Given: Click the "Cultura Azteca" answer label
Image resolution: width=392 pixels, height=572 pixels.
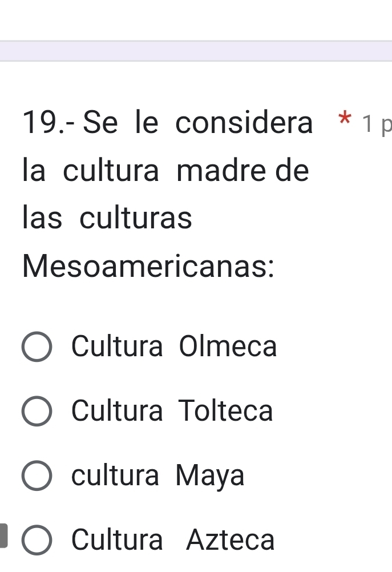Looking at the screenshot, I should coord(173,540).
